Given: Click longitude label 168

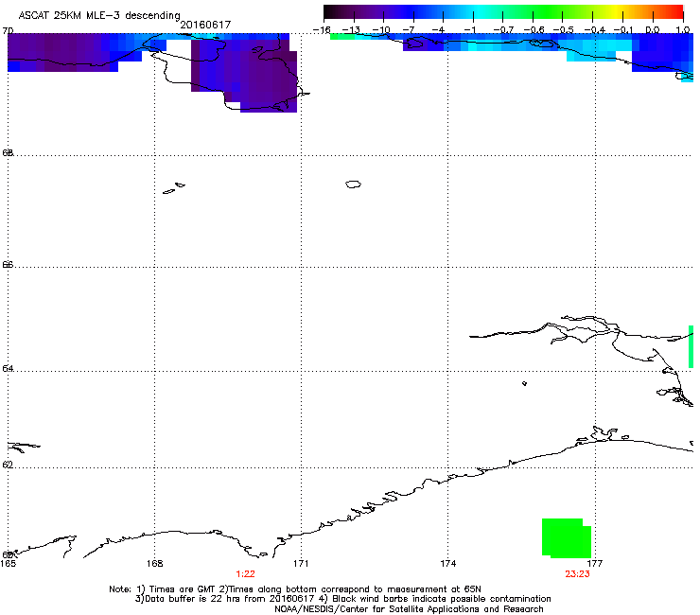Looking at the screenshot, I should [154, 564].
